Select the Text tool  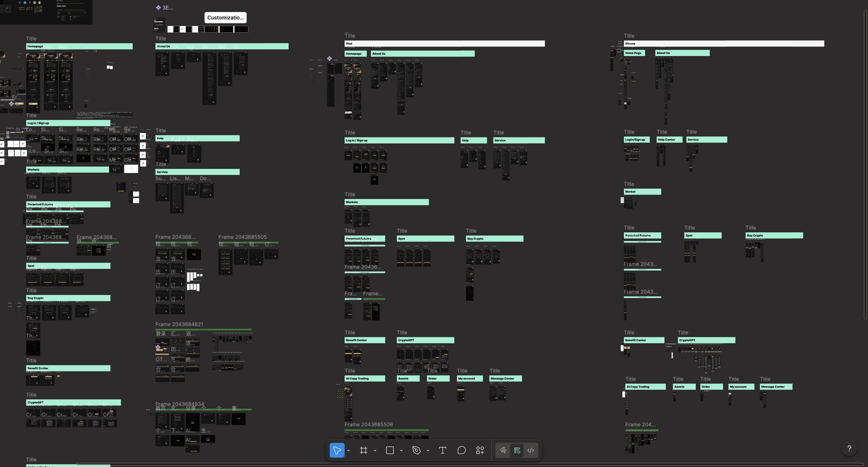point(443,450)
